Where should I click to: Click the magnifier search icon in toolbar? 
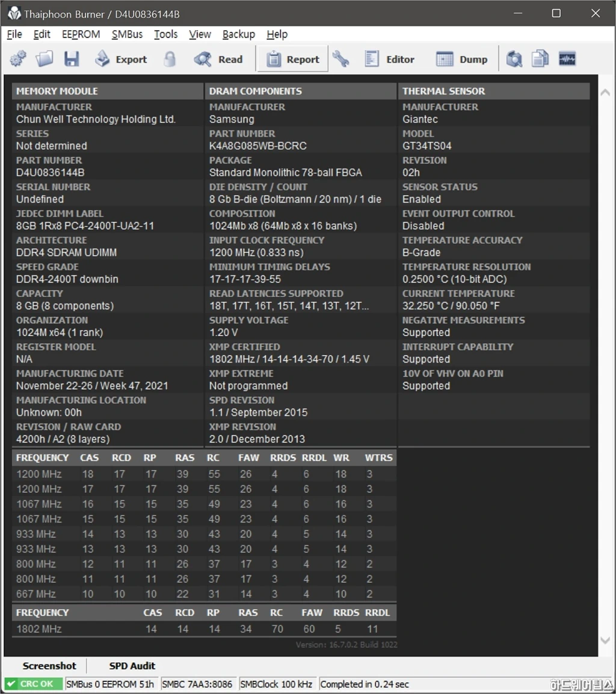[514, 59]
